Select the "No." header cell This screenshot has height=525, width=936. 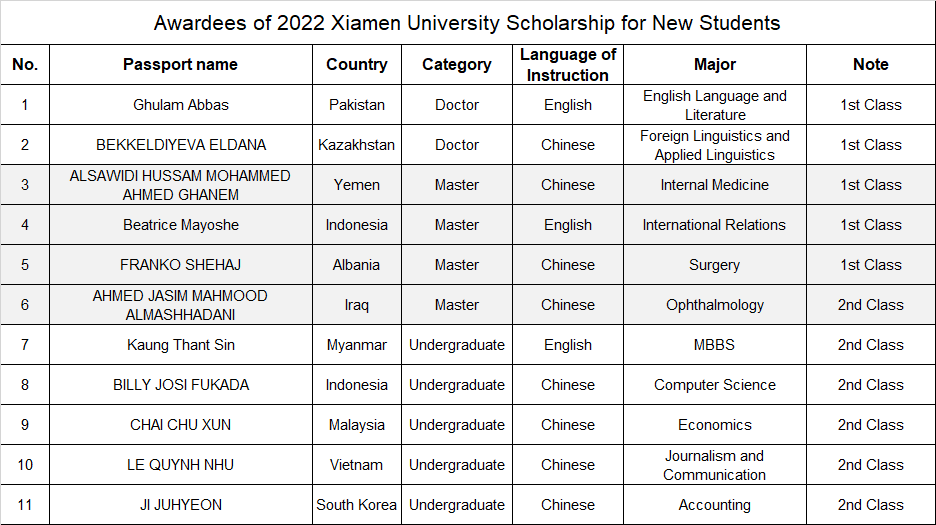tap(25, 64)
